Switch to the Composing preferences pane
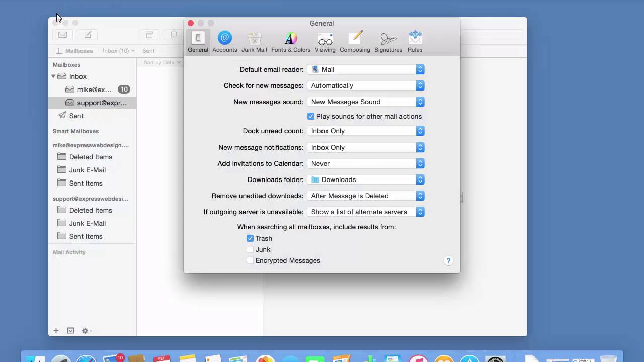Screen dimensions: 644x362 (355, 42)
